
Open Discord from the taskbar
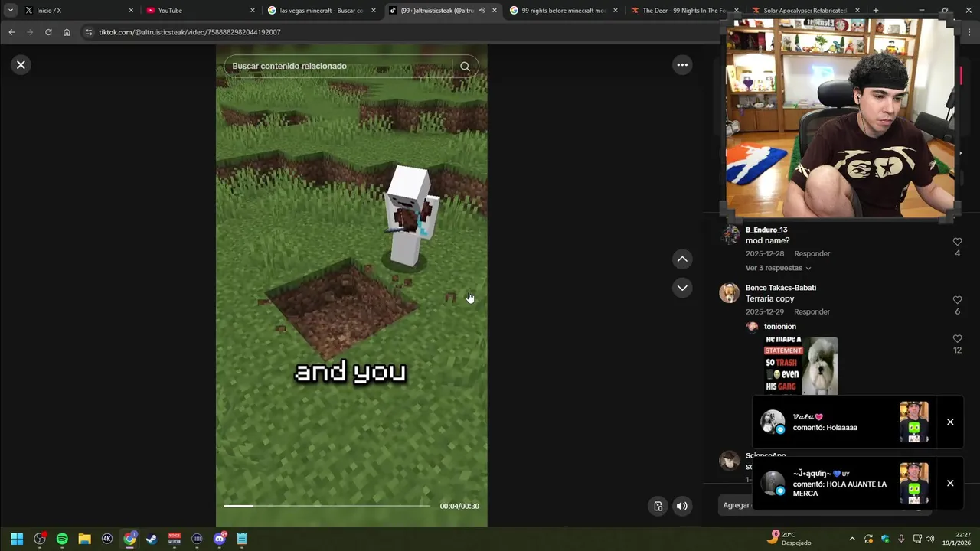tap(220, 539)
